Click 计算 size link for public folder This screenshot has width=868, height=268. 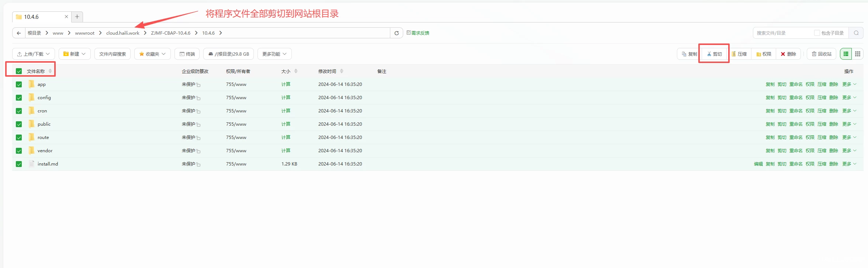point(286,124)
